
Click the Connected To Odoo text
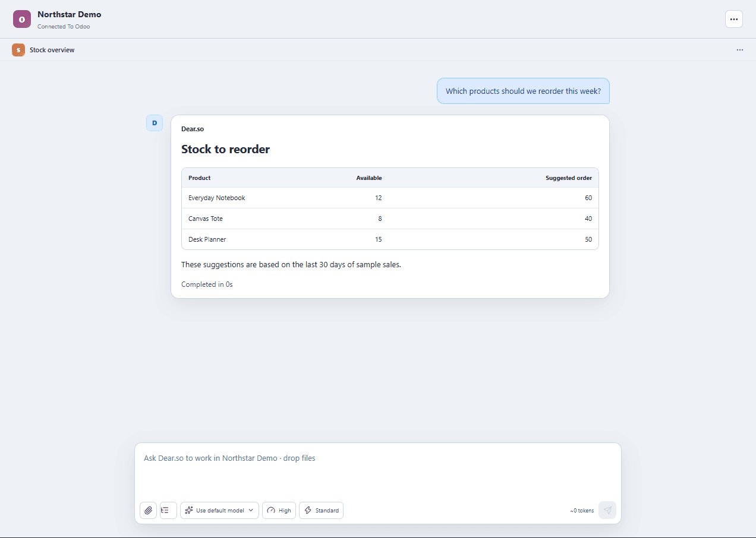click(x=64, y=27)
